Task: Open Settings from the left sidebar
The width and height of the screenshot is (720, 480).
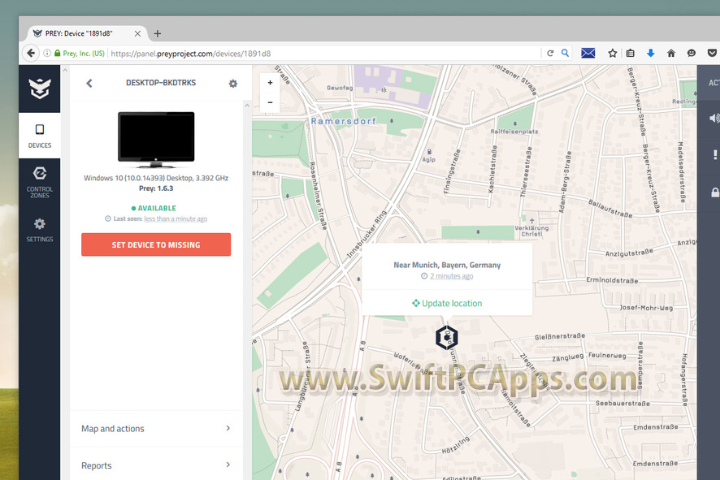Action: click(39, 229)
